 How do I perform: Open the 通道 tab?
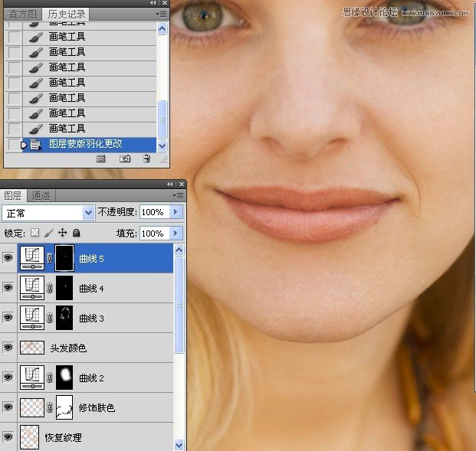[x=41, y=195]
